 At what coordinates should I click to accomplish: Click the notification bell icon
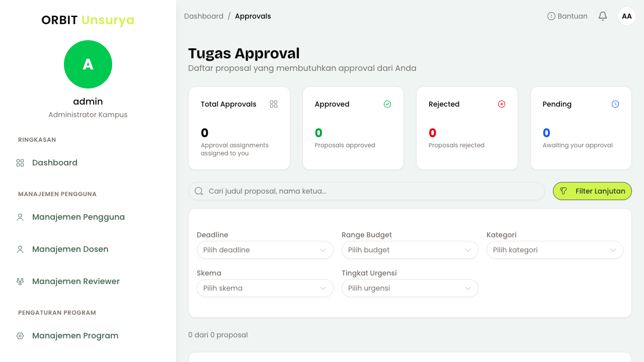click(603, 16)
